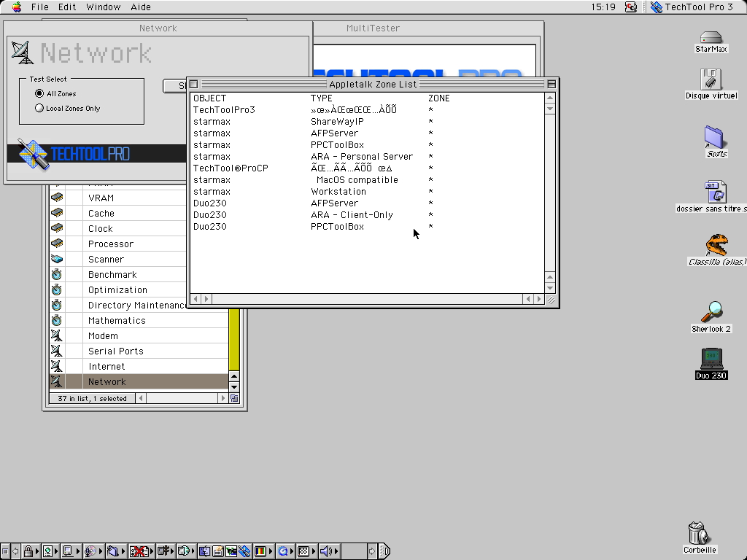
Task: Click the Disque virtuel desktop icon
Action: coord(711,79)
